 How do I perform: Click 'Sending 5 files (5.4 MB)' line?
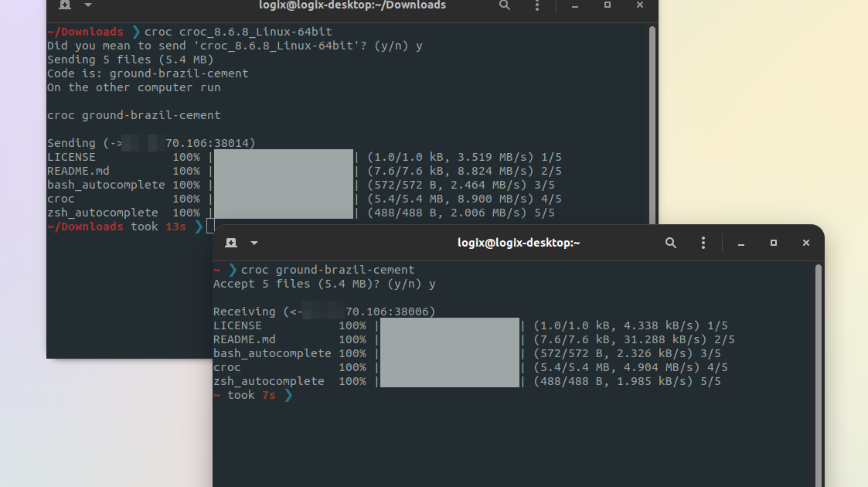pos(130,60)
